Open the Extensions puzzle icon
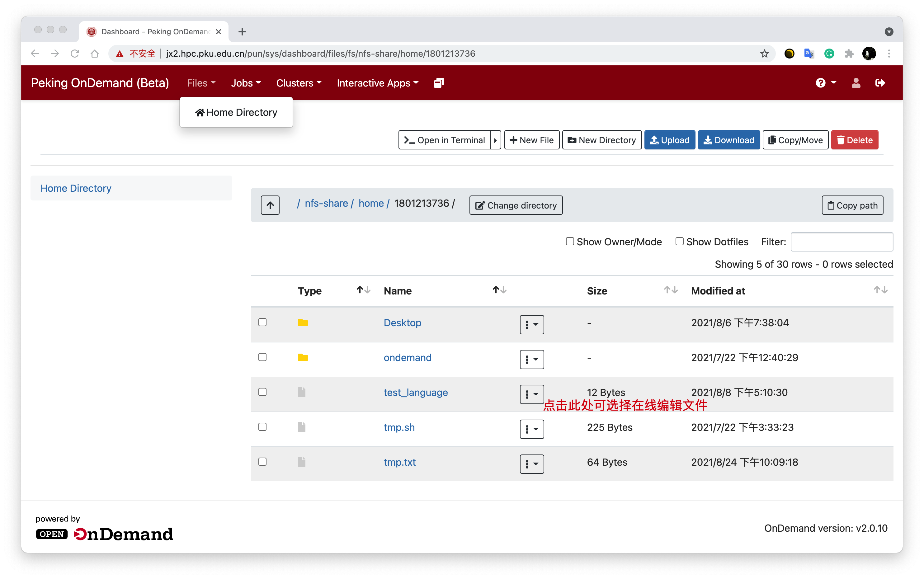924x579 pixels. pyautogui.click(x=849, y=54)
